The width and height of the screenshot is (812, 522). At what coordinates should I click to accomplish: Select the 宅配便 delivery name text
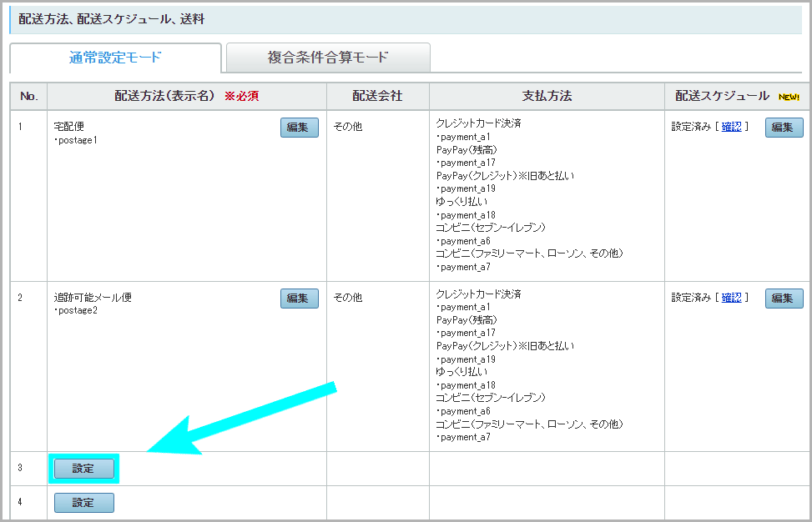(x=69, y=126)
